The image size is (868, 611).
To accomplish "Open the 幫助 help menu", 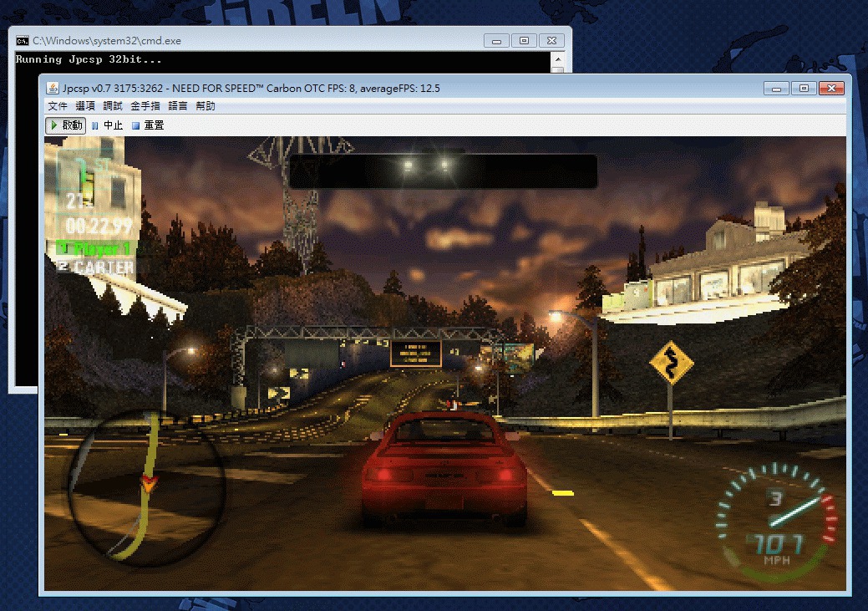I will [206, 106].
